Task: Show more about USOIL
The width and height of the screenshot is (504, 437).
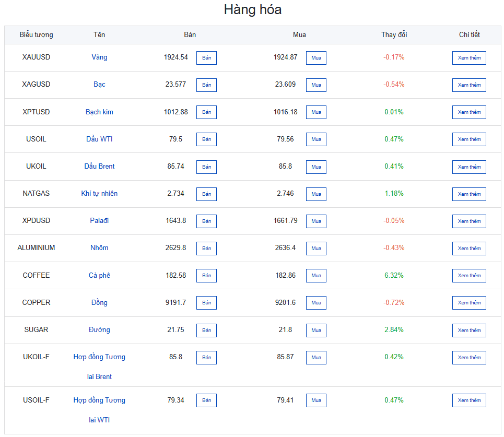Action: pos(469,139)
